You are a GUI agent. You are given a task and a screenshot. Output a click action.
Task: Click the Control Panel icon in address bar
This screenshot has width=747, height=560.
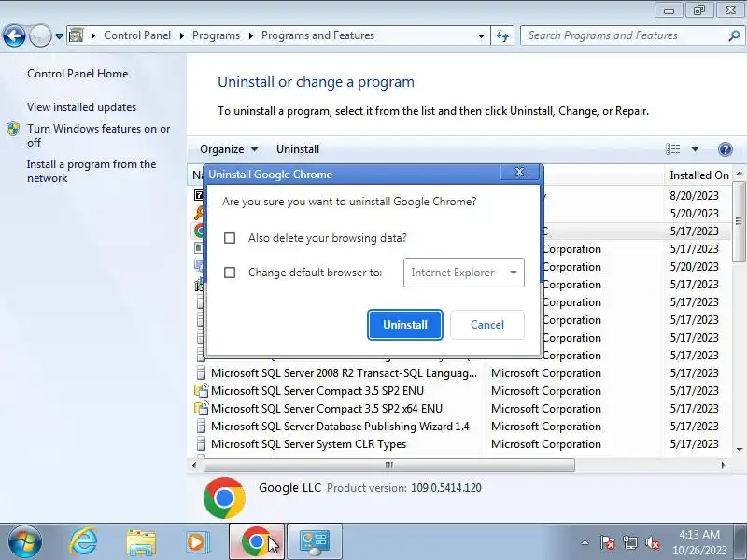click(77, 35)
